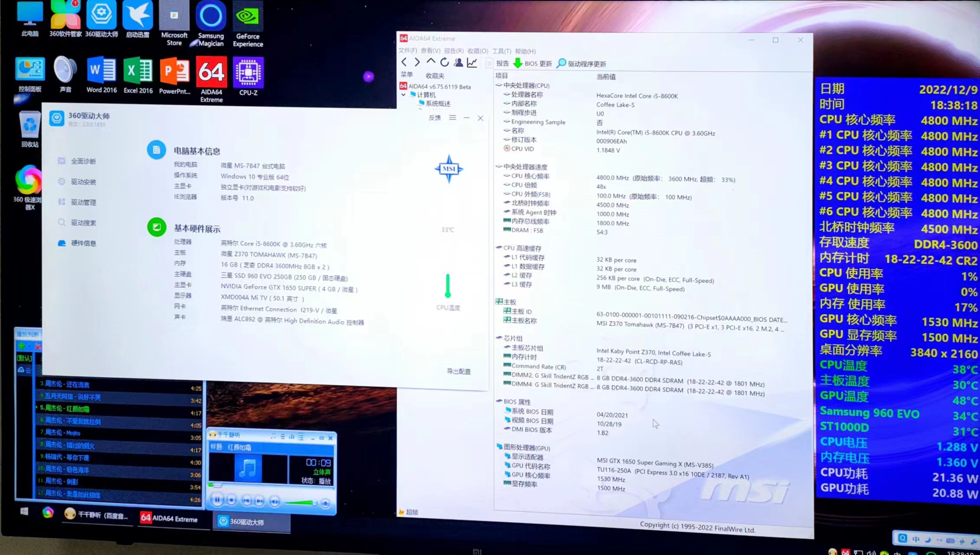
Task: Collapse the 计算机 tree node
Action: 404,95
